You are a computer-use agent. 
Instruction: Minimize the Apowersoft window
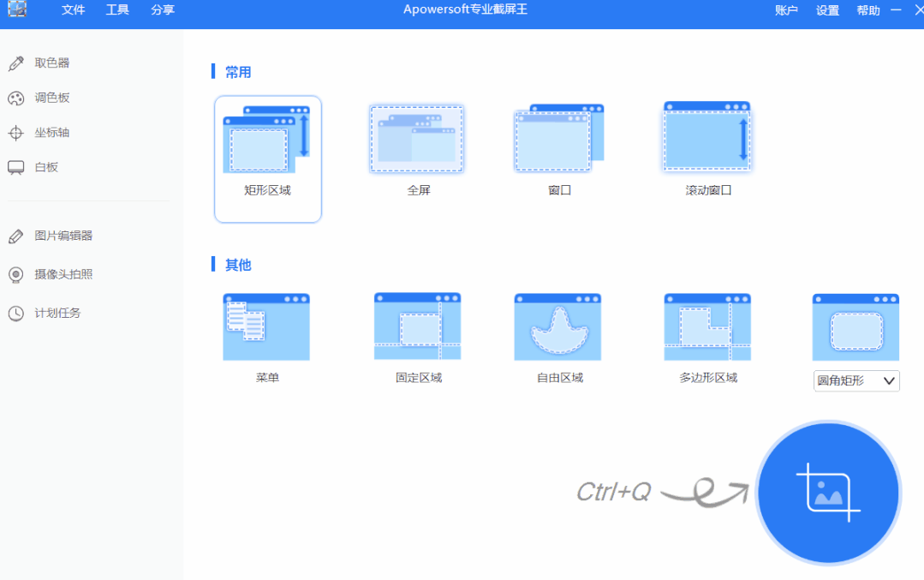pos(896,10)
